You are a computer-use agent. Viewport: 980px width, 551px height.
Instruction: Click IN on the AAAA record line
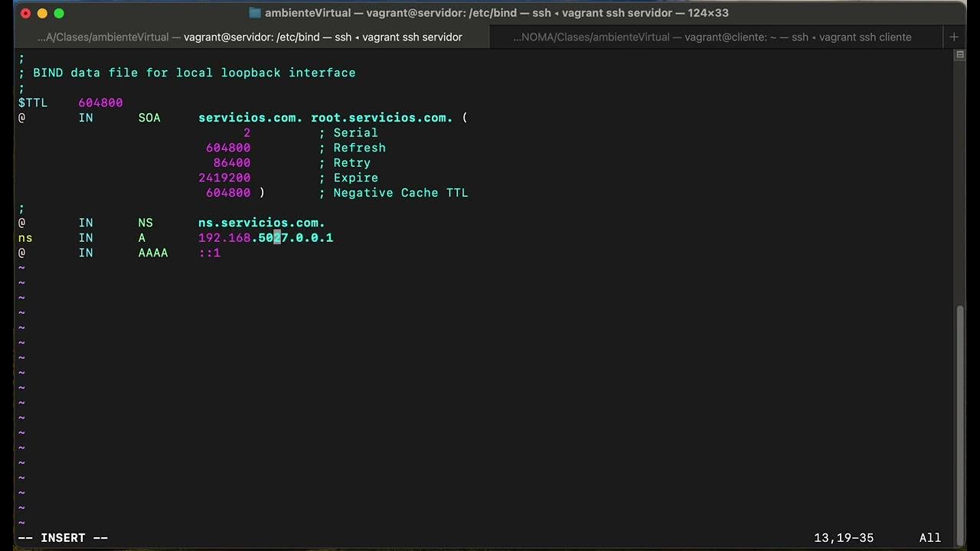point(86,253)
